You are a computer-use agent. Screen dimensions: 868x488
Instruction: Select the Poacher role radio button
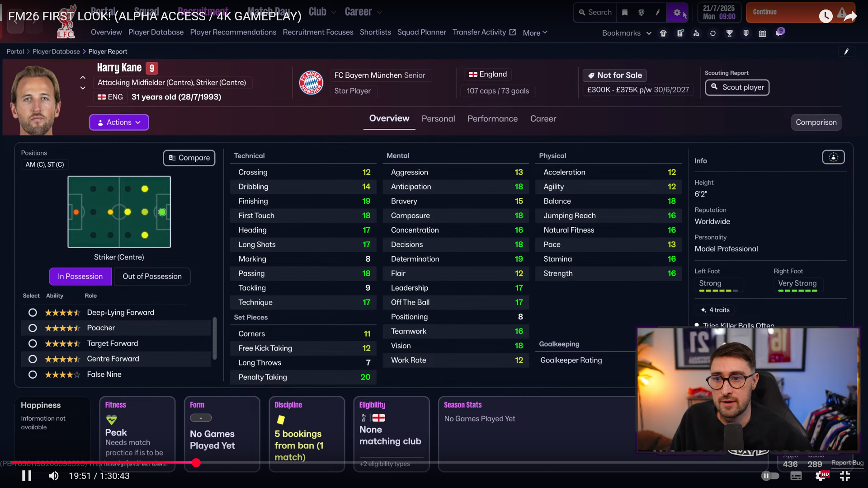[x=33, y=328]
